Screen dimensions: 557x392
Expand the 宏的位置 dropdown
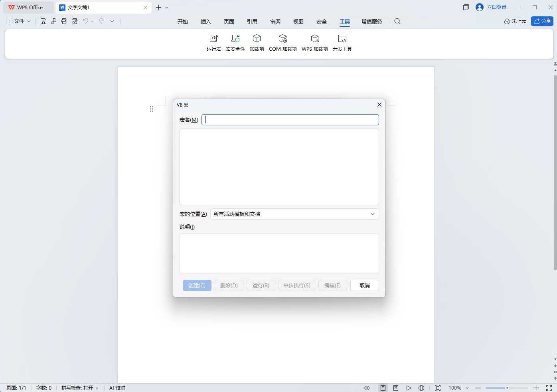[x=294, y=214]
